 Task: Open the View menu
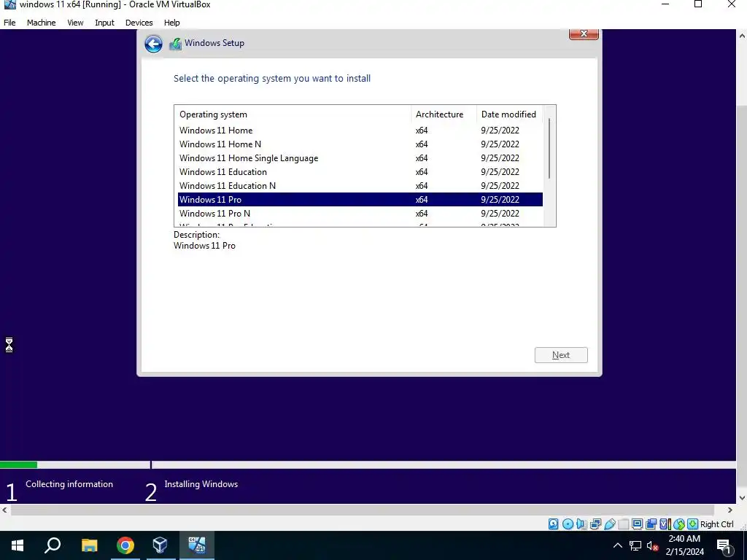click(75, 23)
